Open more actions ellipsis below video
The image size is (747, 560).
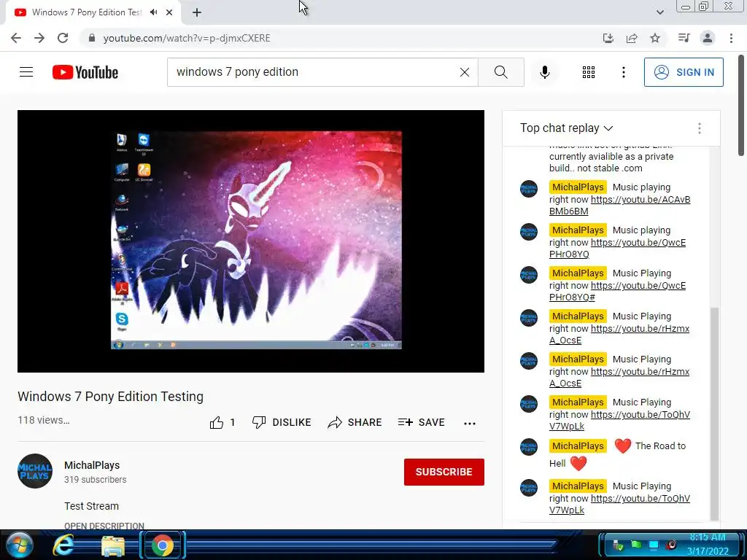470,424
